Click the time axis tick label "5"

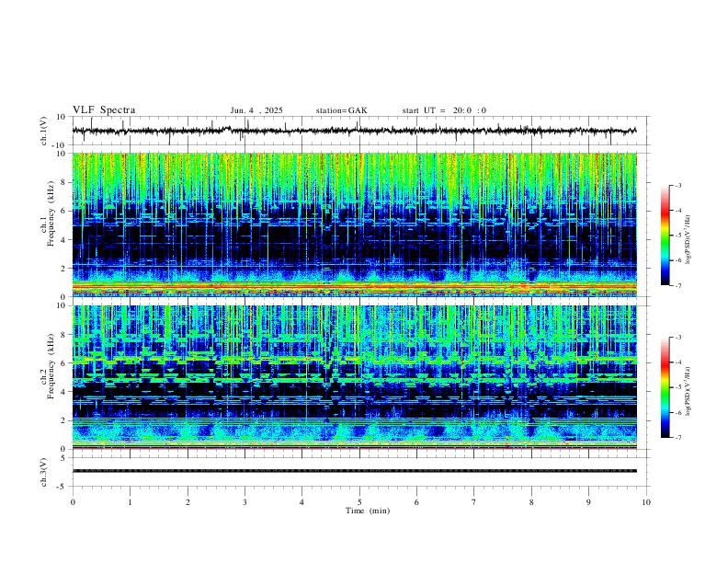point(359,502)
